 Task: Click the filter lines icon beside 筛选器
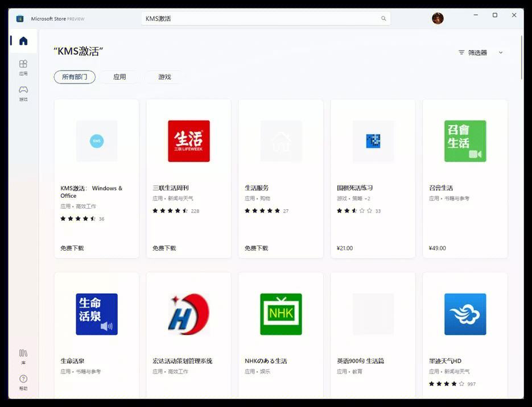click(x=461, y=52)
